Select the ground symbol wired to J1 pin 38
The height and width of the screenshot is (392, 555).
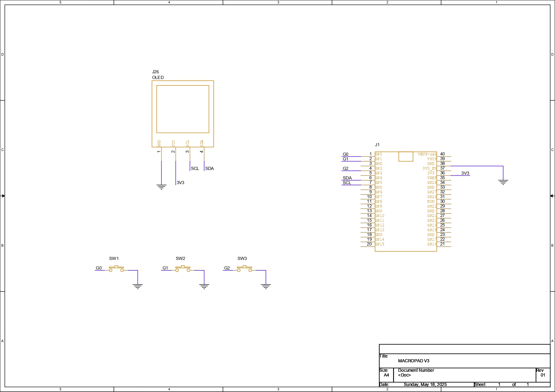(503, 182)
